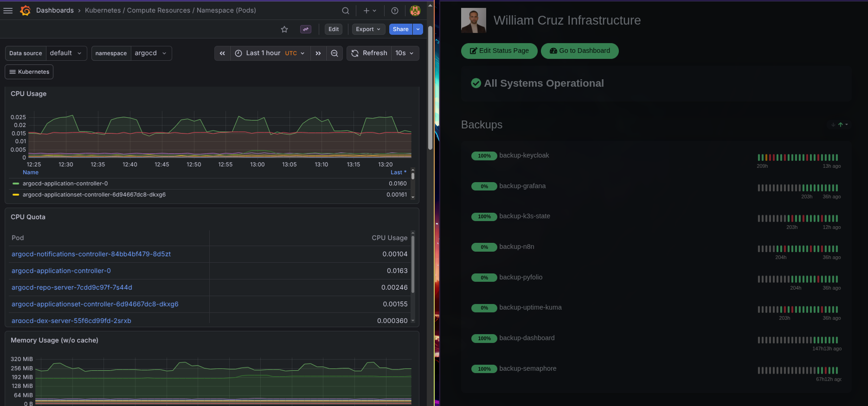The width and height of the screenshot is (868, 406).
Task: Click the All Systems Operational check icon
Action: coord(476,83)
